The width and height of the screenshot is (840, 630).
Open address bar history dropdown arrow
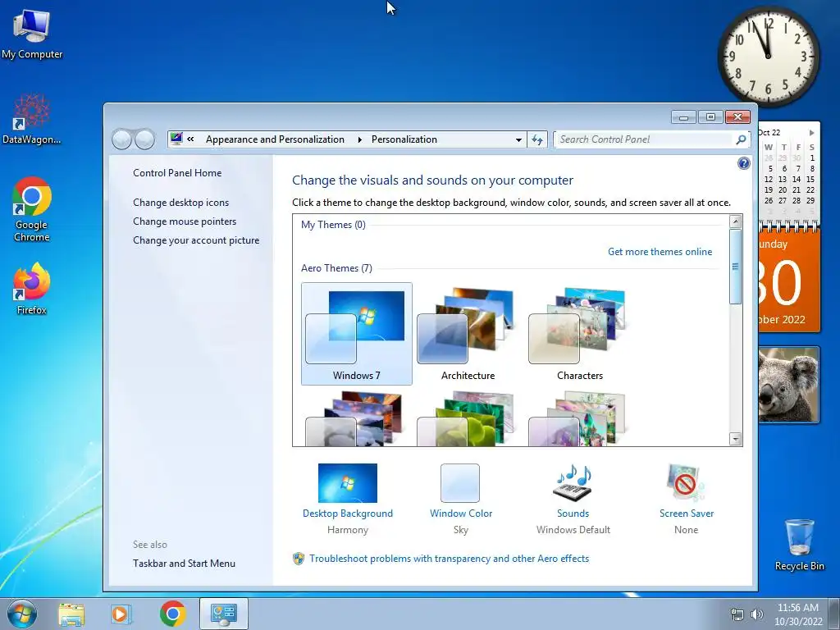point(518,139)
